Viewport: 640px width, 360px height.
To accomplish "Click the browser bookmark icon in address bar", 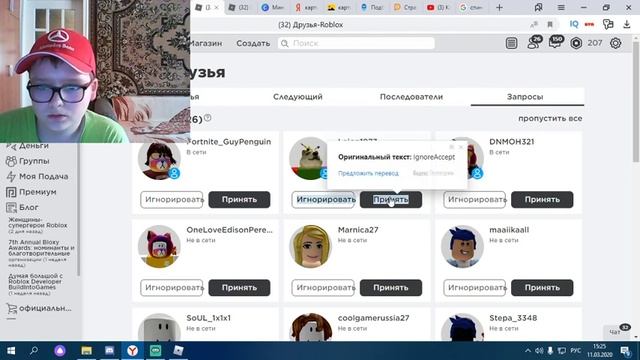I will (550, 25).
